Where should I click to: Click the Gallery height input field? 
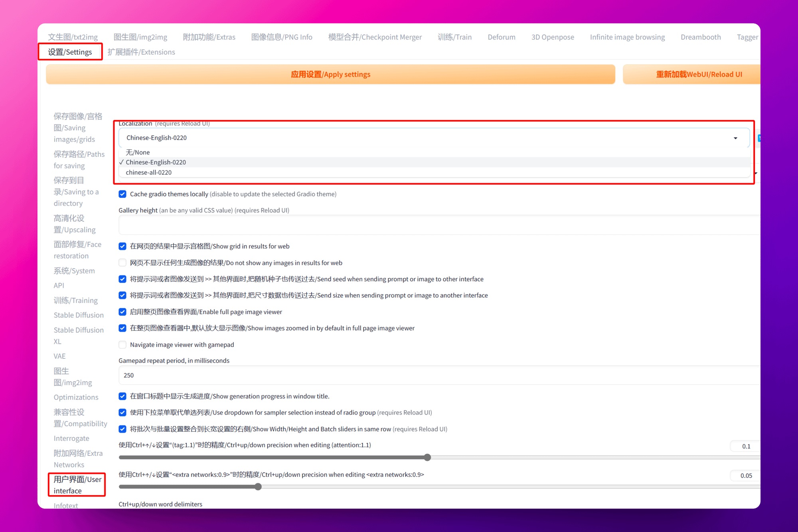point(439,225)
